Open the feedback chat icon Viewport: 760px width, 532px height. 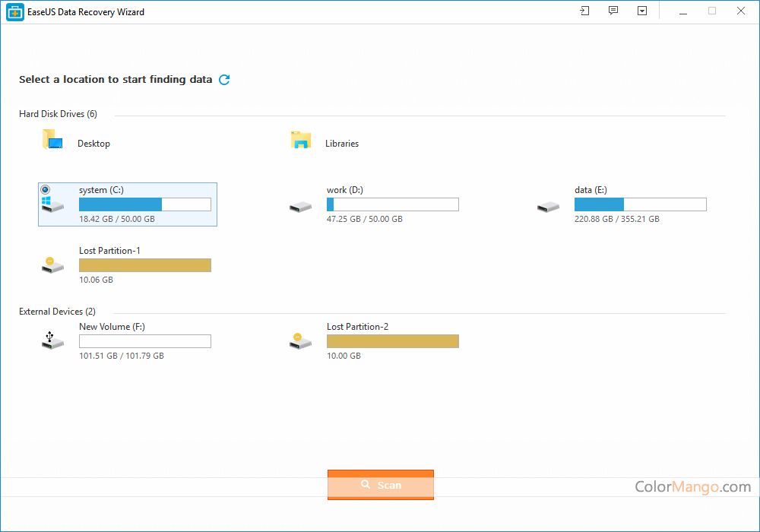pos(613,11)
